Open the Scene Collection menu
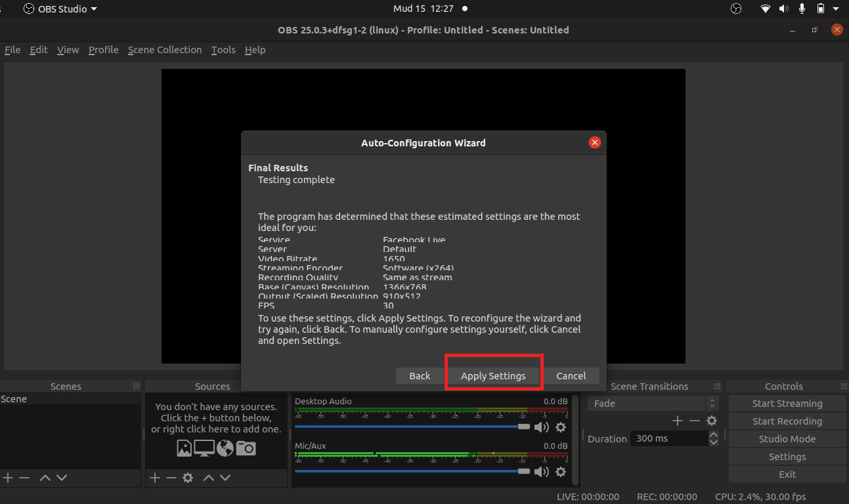The image size is (849, 504). [165, 50]
